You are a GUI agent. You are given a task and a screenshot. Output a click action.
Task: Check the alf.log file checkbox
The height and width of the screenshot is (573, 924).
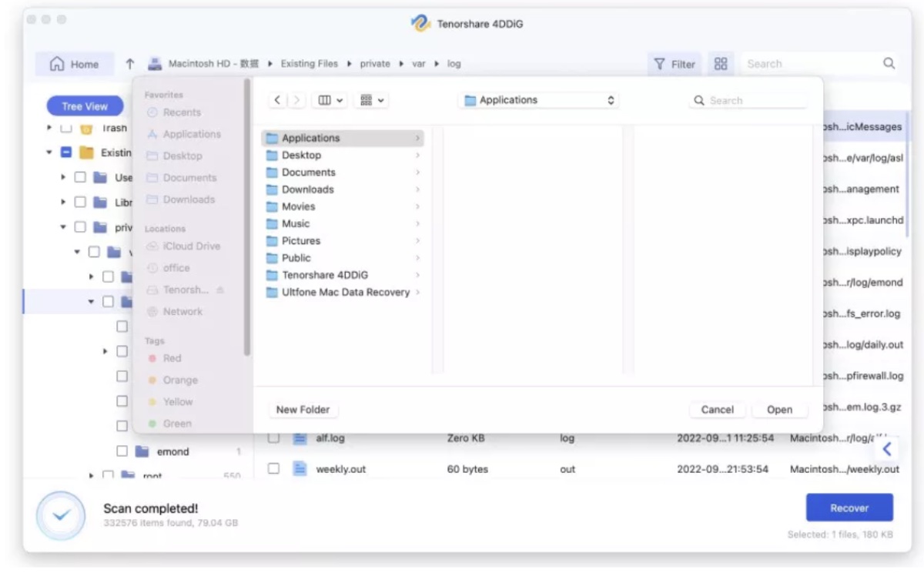(x=273, y=437)
